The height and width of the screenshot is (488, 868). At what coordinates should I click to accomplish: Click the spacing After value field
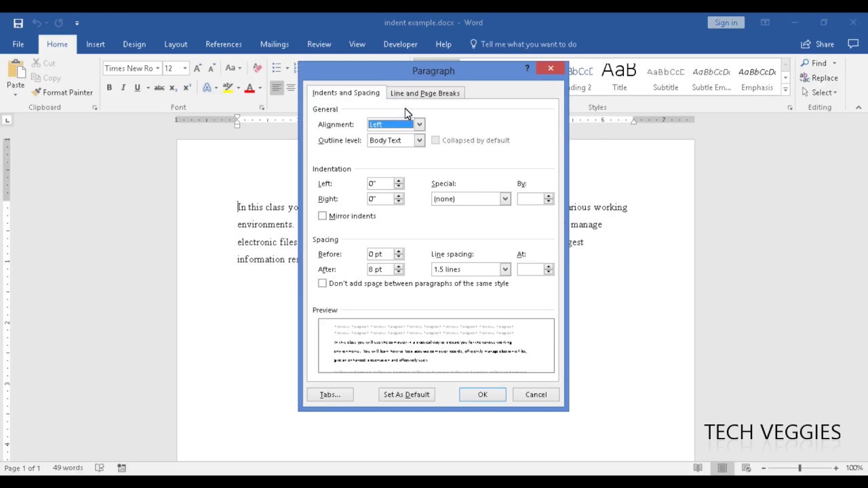click(380, 269)
